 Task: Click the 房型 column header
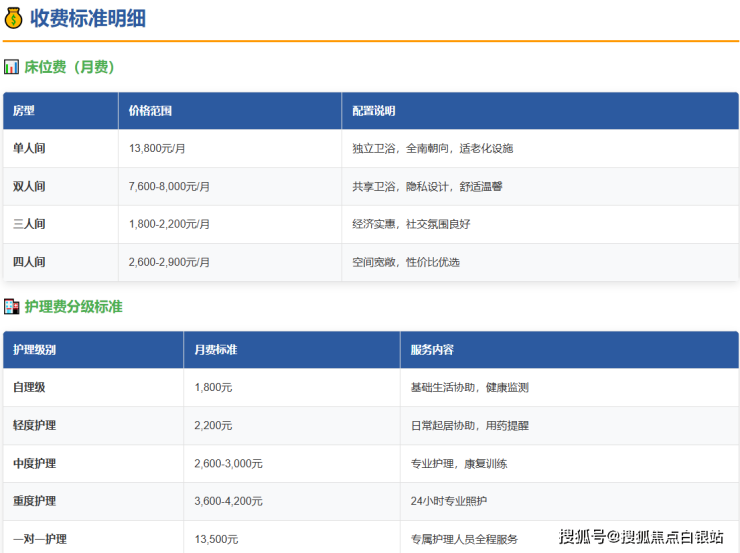23,111
